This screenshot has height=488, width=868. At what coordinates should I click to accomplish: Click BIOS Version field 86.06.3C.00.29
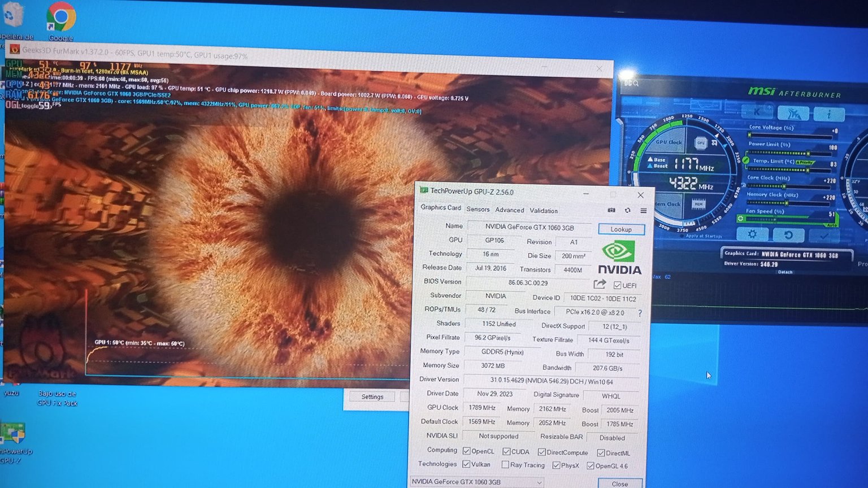528,282
